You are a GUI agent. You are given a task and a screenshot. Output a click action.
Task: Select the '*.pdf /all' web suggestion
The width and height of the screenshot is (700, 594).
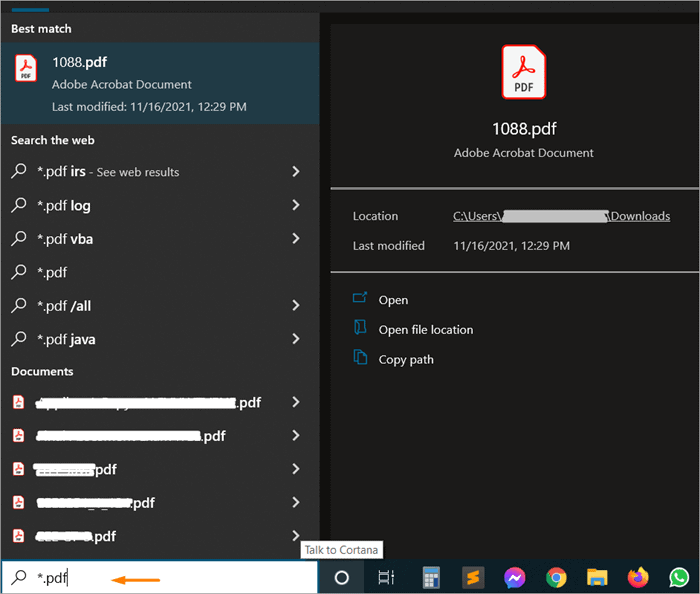pos(64,306)
